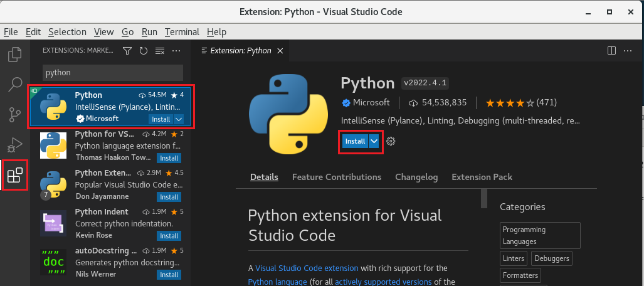Click the Python extension manage gear icon
Screen dimensions: 644x286
click(391, 141)
